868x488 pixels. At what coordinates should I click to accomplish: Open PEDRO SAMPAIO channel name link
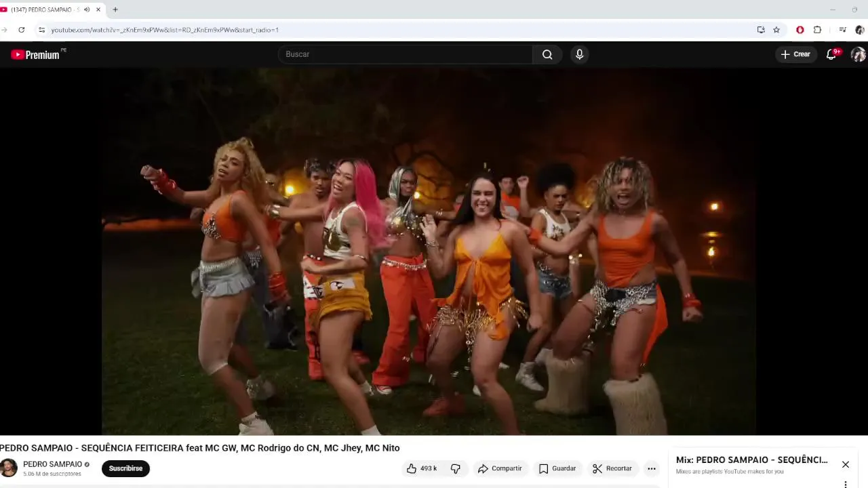[x=52, y=464]
